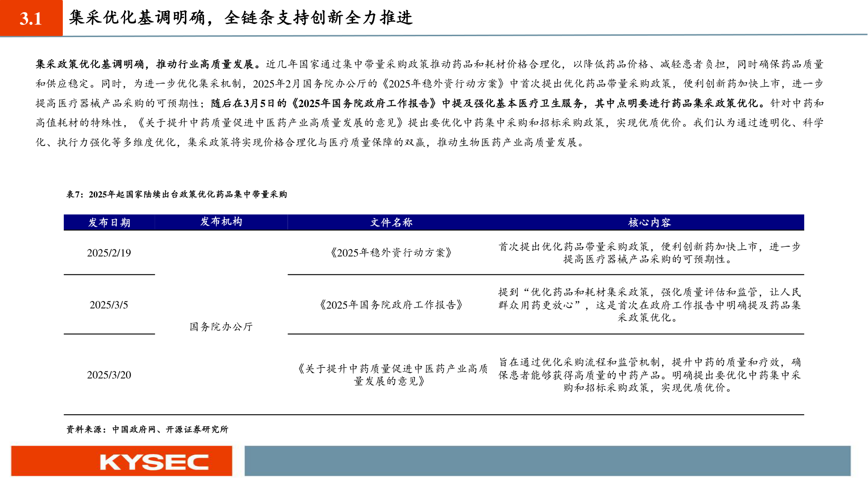
Task: Select document name 《2025年稳外资行动方案》
Action: coord(392,253)
